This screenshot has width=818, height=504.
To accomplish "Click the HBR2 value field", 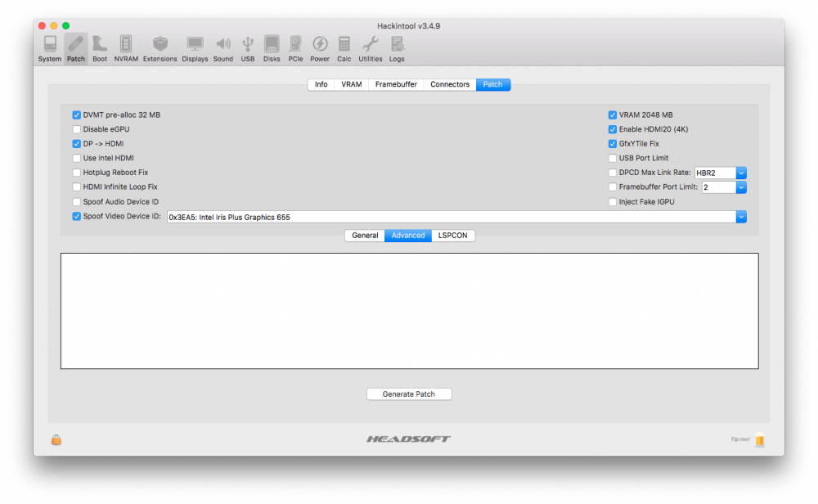I will click(x=715, y=173).
